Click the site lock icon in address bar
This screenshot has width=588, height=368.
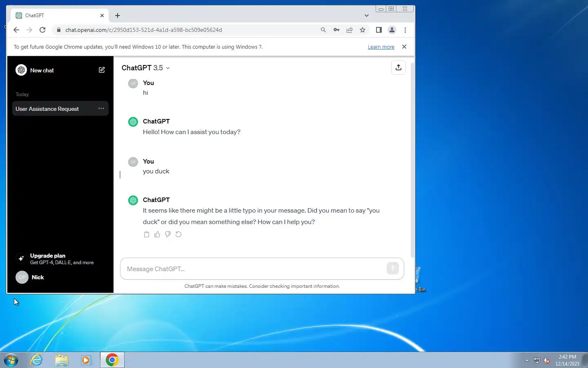coord(59,30)
